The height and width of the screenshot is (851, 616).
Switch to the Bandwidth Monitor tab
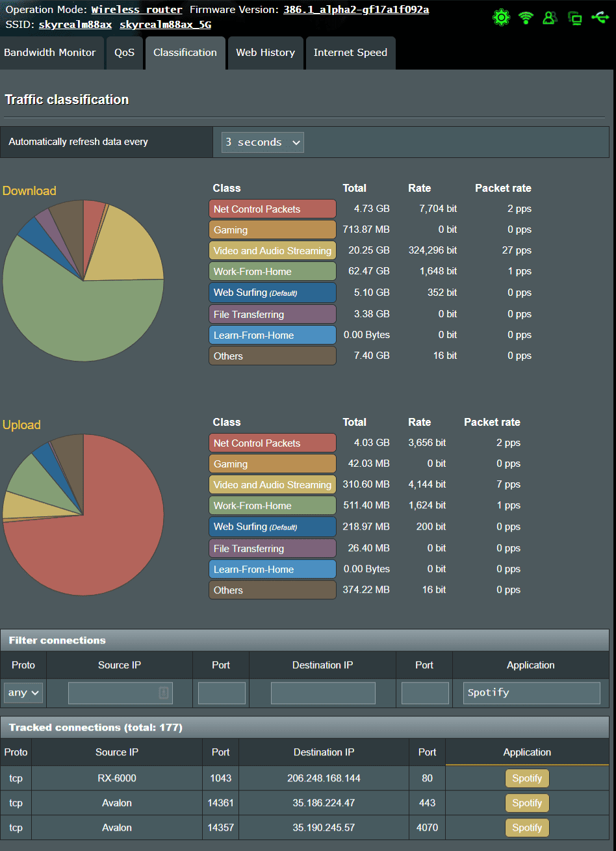pos(52,53)
